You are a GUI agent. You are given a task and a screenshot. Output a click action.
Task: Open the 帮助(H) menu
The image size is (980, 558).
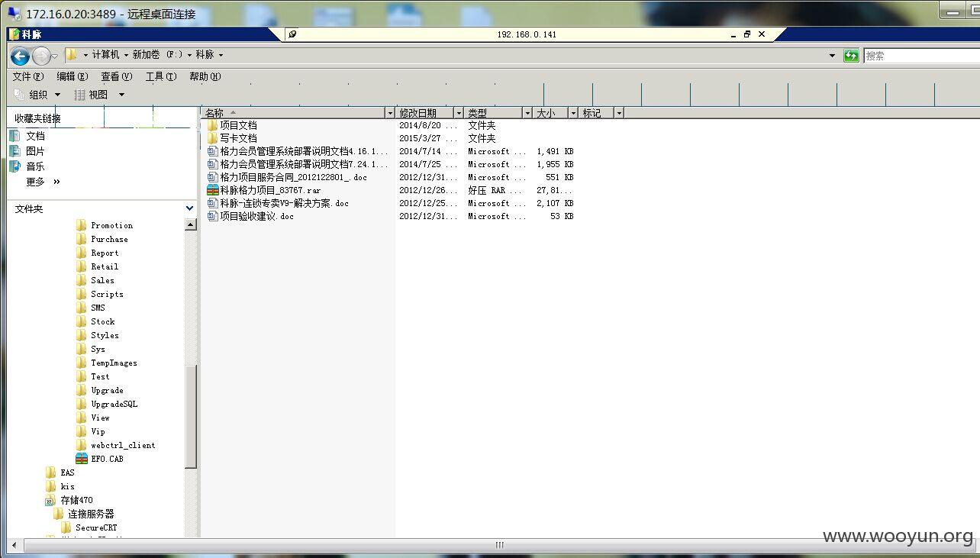[205, 76]
